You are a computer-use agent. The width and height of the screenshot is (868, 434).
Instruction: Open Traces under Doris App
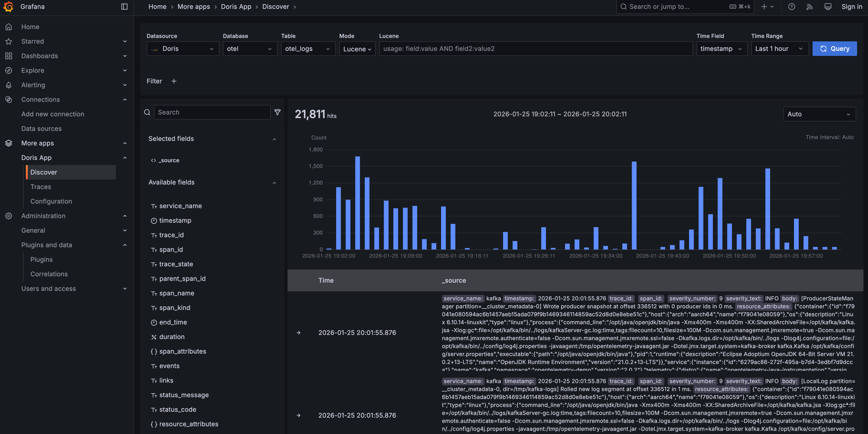(x=41, y=187)
